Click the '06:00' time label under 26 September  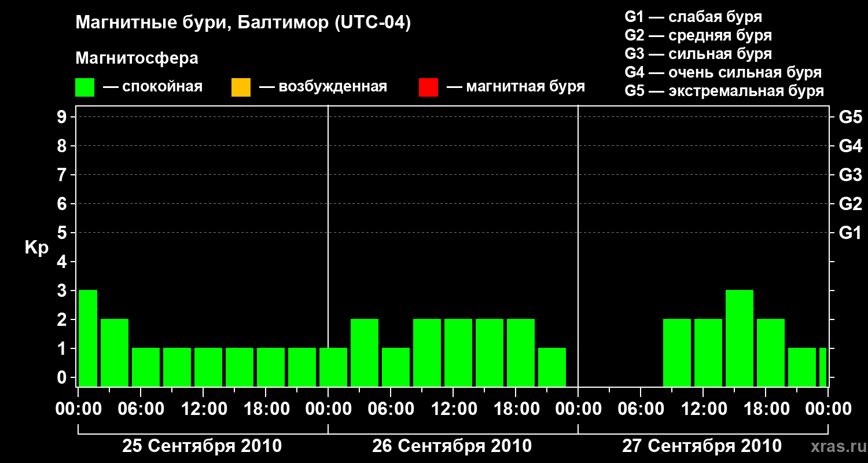coord(391,409)
